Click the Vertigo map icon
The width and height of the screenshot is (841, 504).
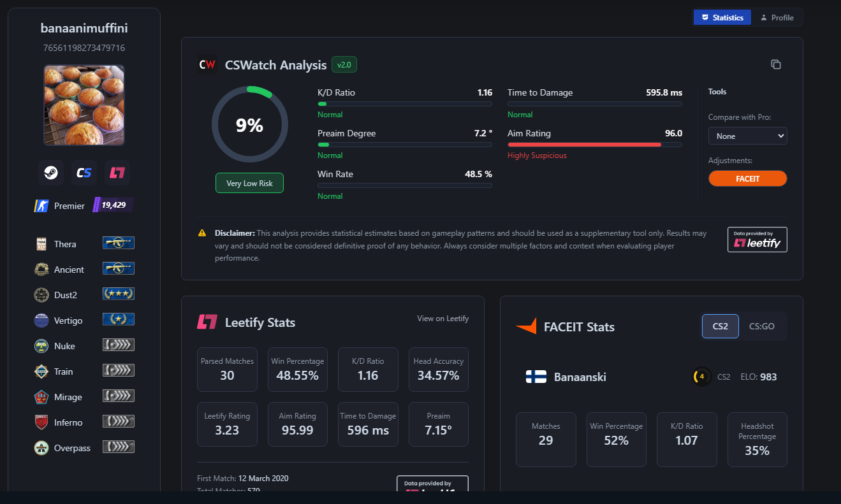[41, 320]
